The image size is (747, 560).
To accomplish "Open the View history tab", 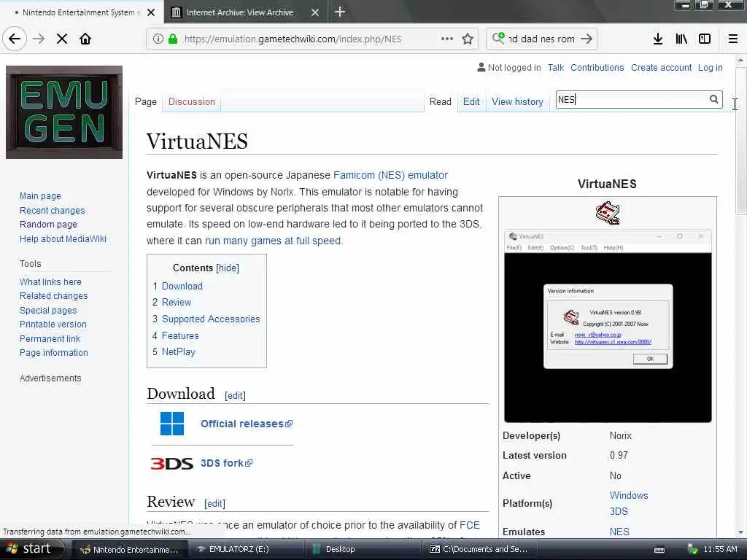I will (x=517, y=101).
